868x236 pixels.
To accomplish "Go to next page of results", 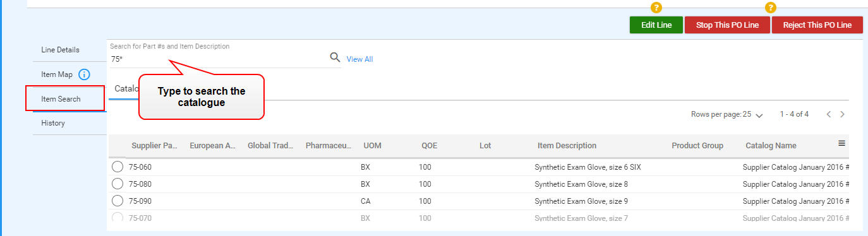I will [842, 114].
